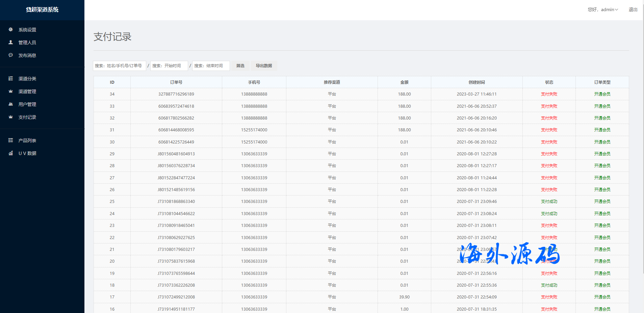Click the list icon beside 产品列表
This screenshot has height=313, width=644.
[x=10, y=140]
